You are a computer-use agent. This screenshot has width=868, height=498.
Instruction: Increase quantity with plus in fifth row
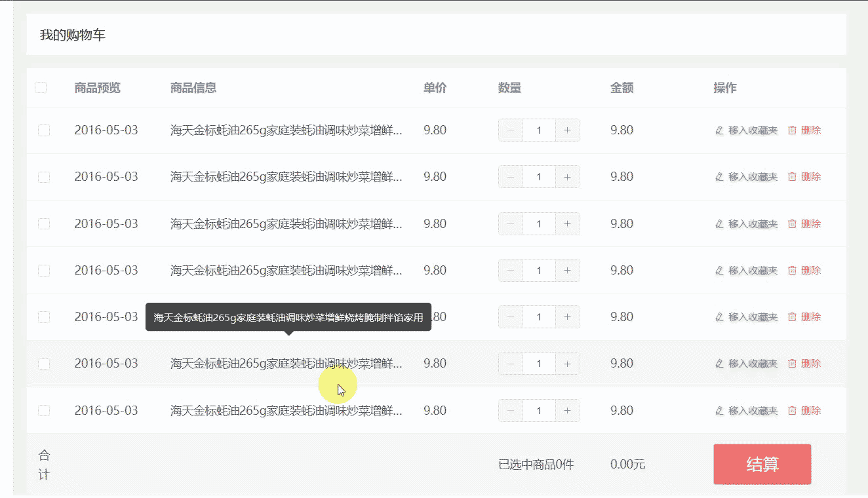pyautogui.click(x=568, y=317)
